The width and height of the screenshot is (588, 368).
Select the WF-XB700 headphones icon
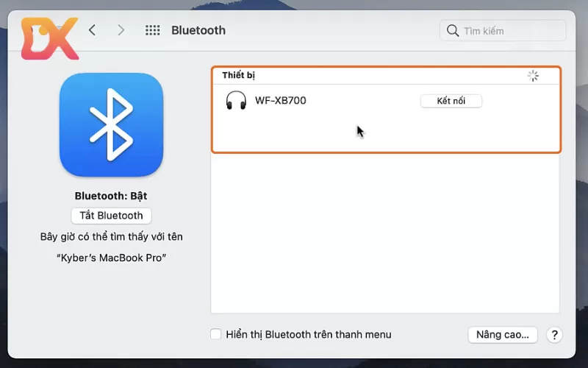pos(236,100)
